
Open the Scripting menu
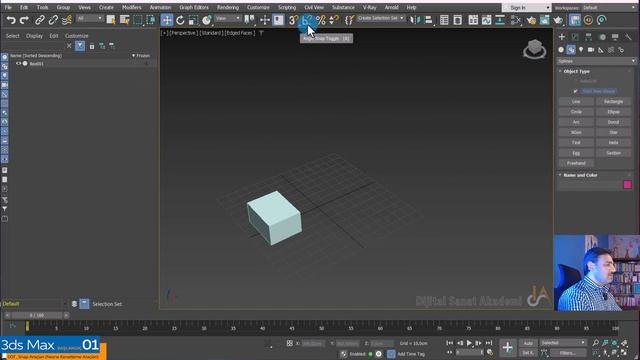click(x=287, y=7)
